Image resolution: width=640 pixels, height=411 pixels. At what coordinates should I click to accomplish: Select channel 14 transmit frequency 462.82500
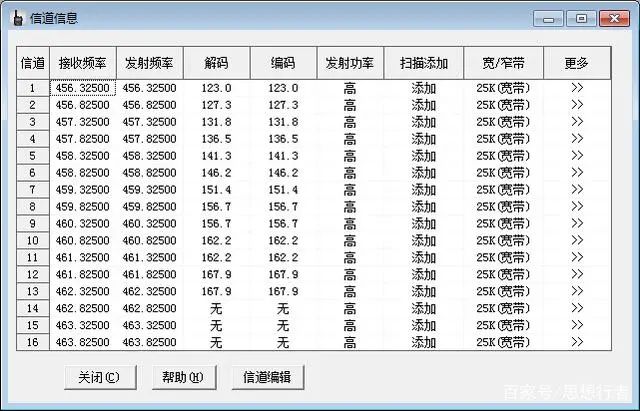pyautogui.click(x=150, y=308)
